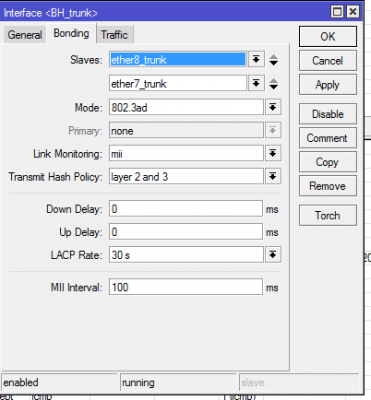Click the Comment button
371x400 pixels.
pos(328,138)
